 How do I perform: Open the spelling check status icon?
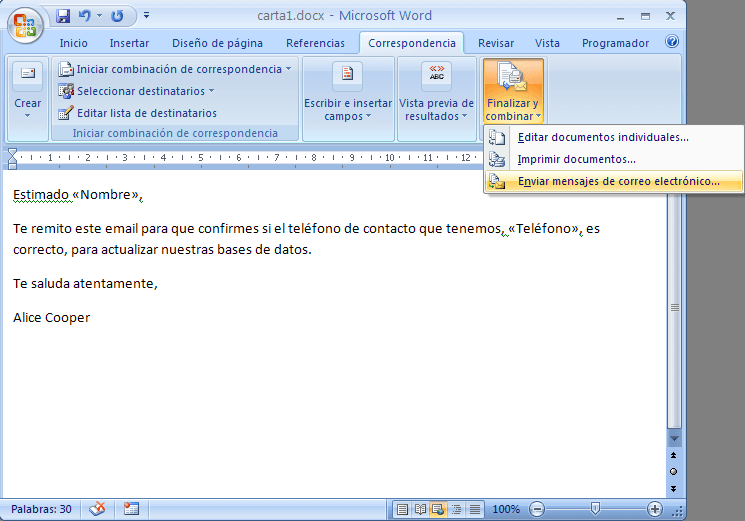click(x=97, y=509)
